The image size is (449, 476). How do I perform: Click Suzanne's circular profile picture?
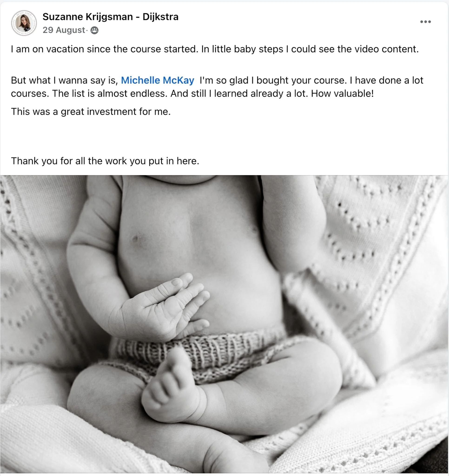coord(24,23)
